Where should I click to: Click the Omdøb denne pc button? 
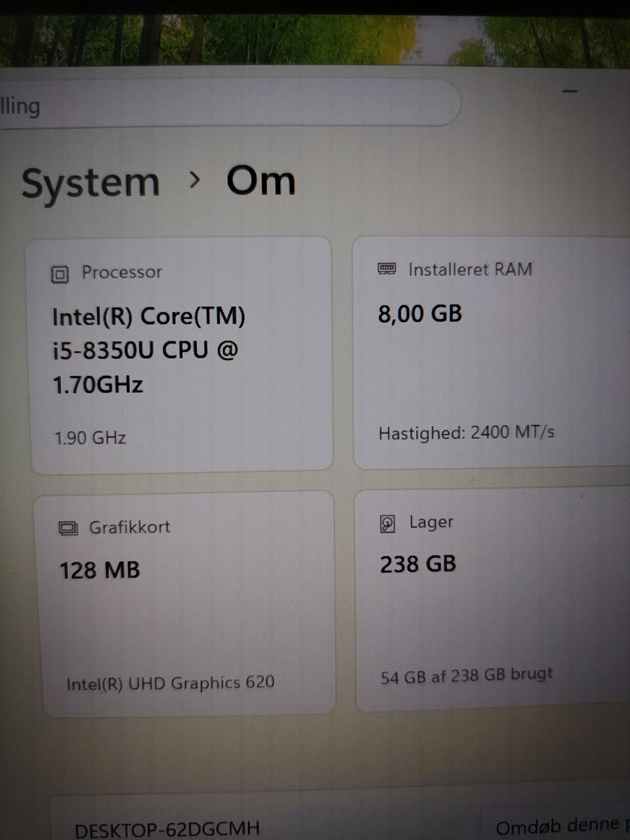click(x=556, y=826)
